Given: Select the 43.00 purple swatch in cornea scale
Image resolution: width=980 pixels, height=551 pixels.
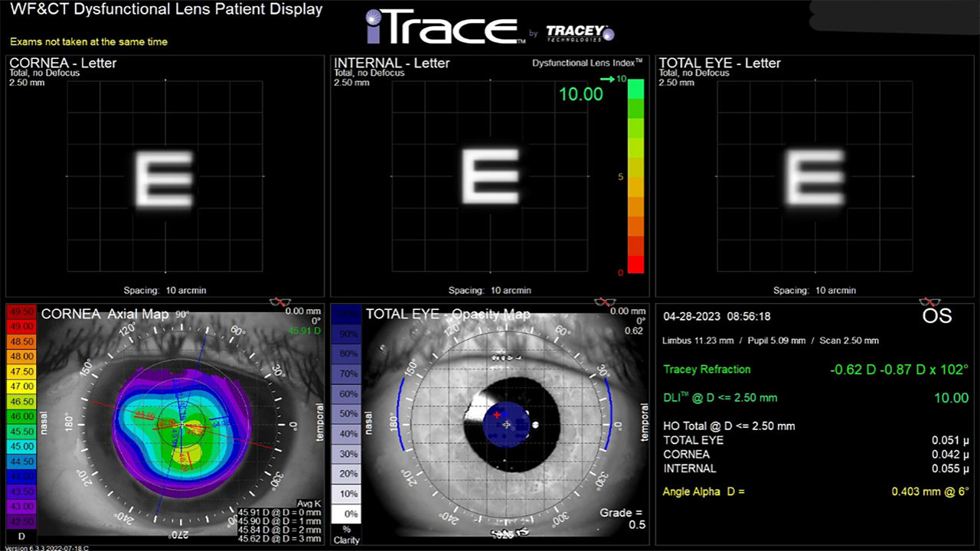Looking at the screenshot, I should [x=21, y=505].
